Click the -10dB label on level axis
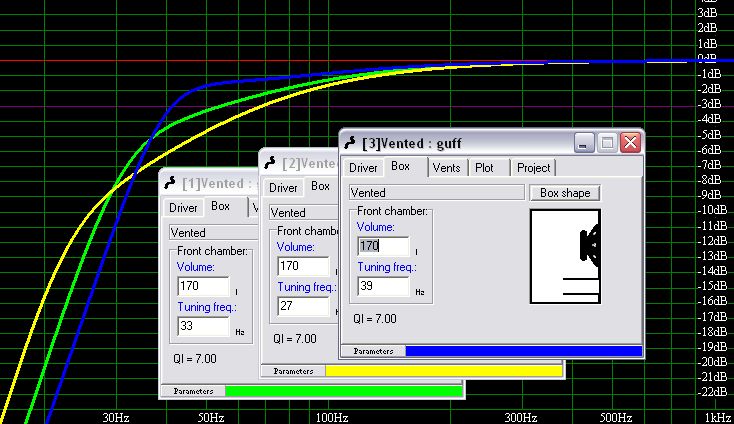Screen dimensions: 734x424 pos(712,210)
